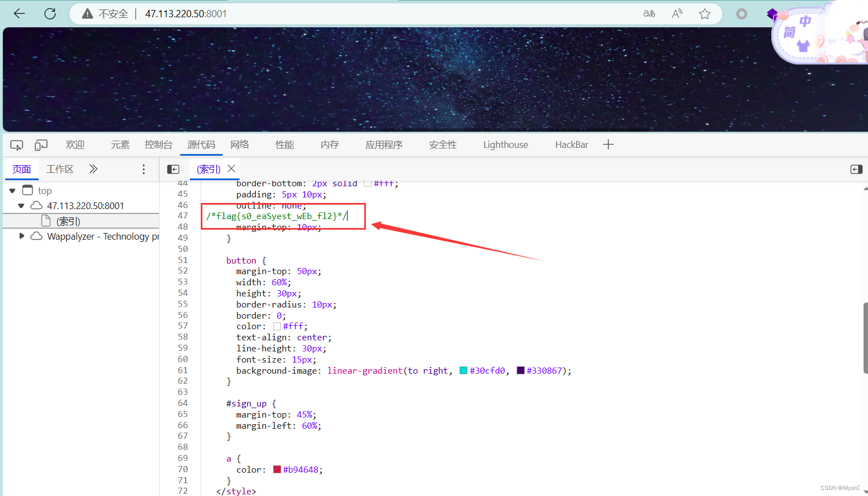The height and width of the screenshot is (496, 868).
Task: Open the cyan #30cfd0 color swatch
Action: [463, 370]
